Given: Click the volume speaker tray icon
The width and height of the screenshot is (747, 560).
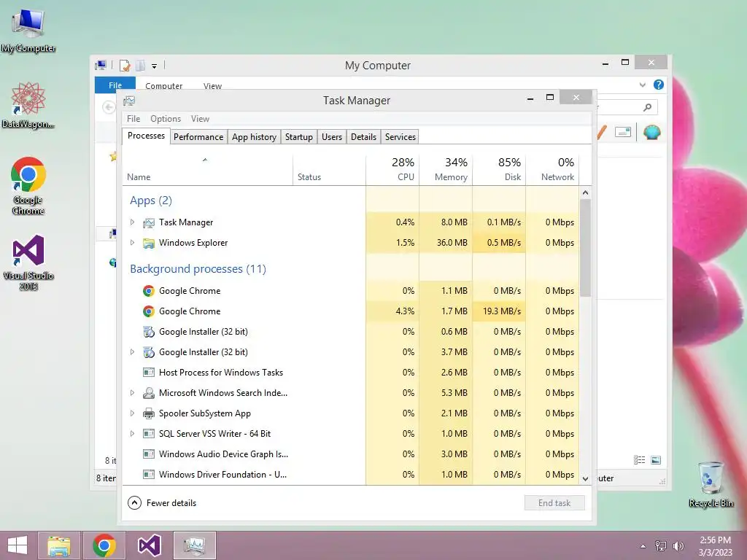Looking at the screenshot, I should [678, 545].
